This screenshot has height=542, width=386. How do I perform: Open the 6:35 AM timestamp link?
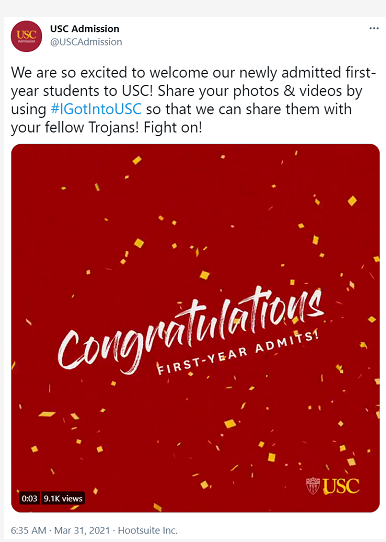28,530
